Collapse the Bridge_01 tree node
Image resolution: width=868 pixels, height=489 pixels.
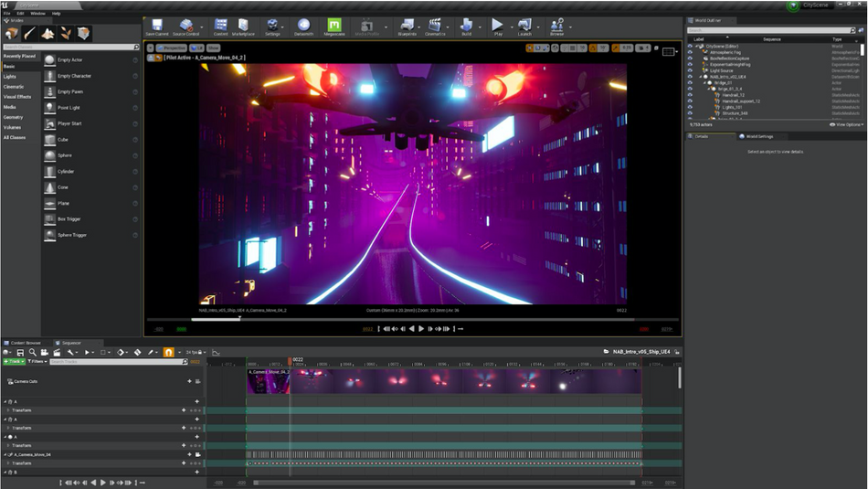pyautogui.click(x=704, y=82)
